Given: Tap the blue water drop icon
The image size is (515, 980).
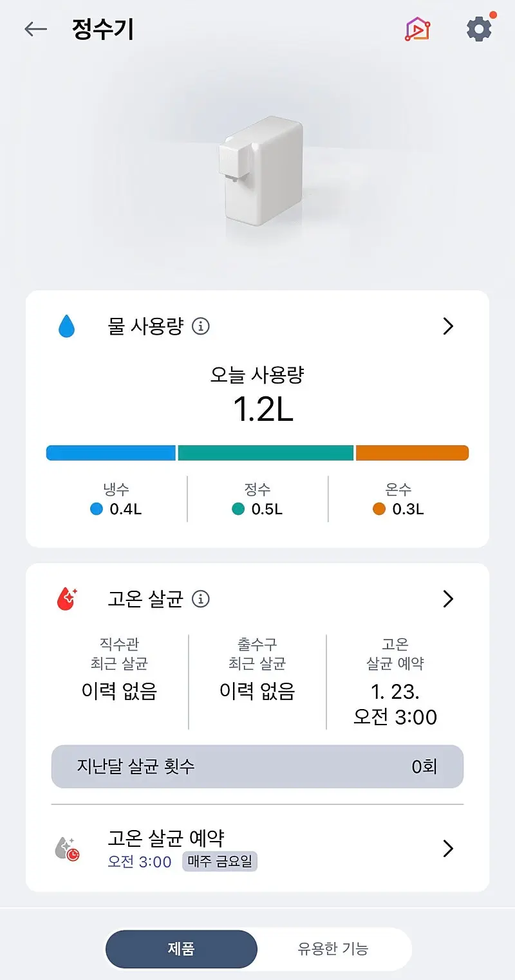Looking at the screenshot, I should point(66,327).
